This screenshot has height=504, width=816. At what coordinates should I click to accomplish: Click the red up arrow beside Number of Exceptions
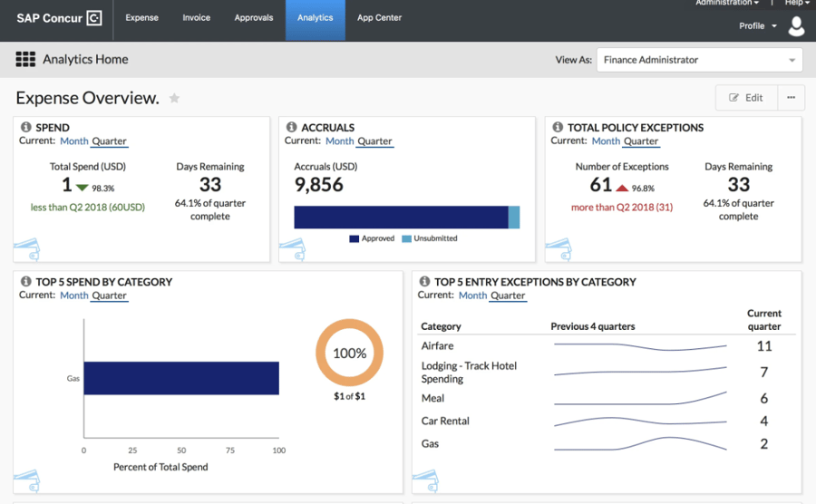click(622, 188)
